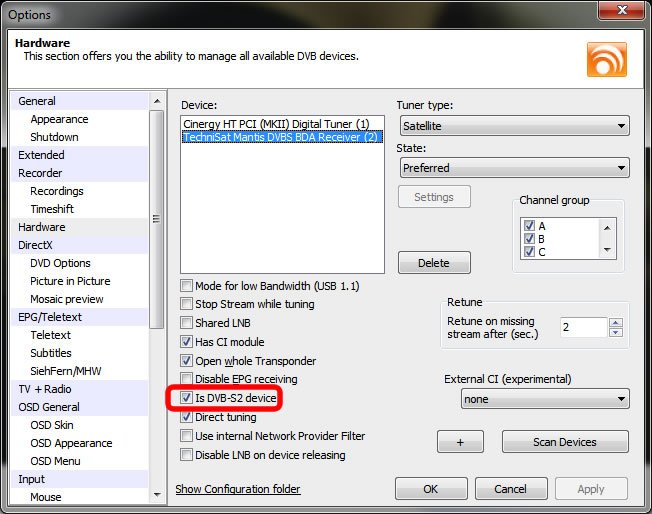
Task: Go to the Teletext settings section
Action: 51,335
